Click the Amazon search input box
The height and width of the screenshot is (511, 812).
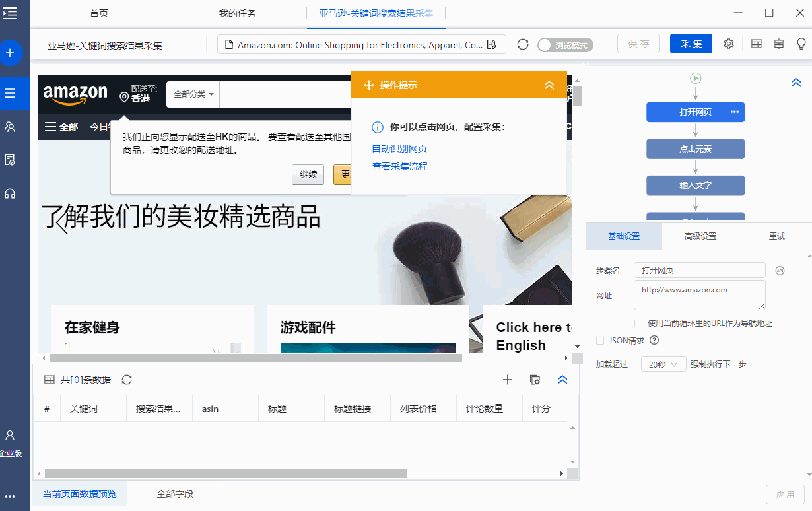(x=286, y=94)
